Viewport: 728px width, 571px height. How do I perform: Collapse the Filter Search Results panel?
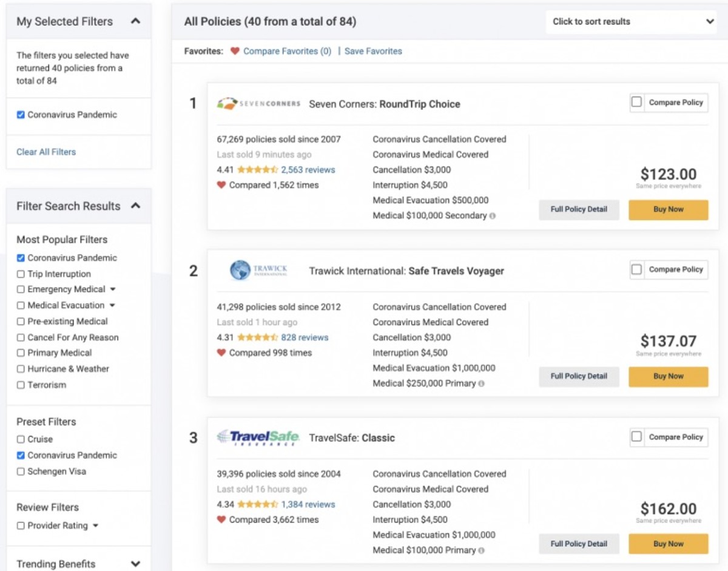pyautogui.click(x=135, y=206)
